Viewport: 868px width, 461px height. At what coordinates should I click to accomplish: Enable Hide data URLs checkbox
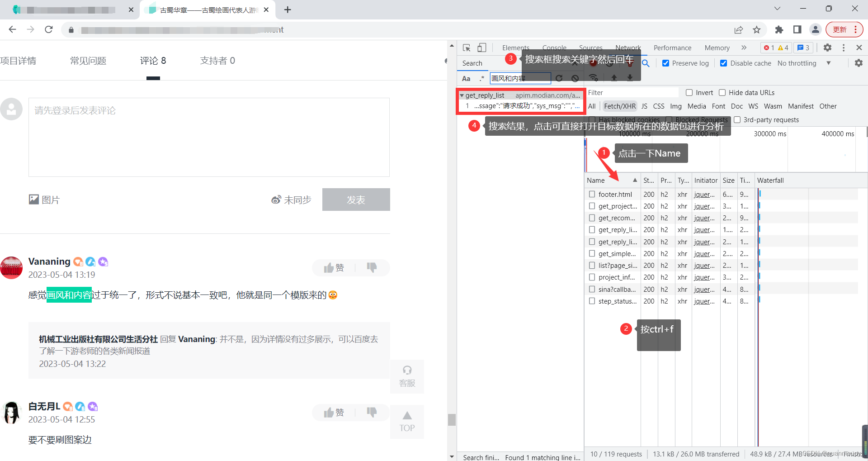[722, 93]
